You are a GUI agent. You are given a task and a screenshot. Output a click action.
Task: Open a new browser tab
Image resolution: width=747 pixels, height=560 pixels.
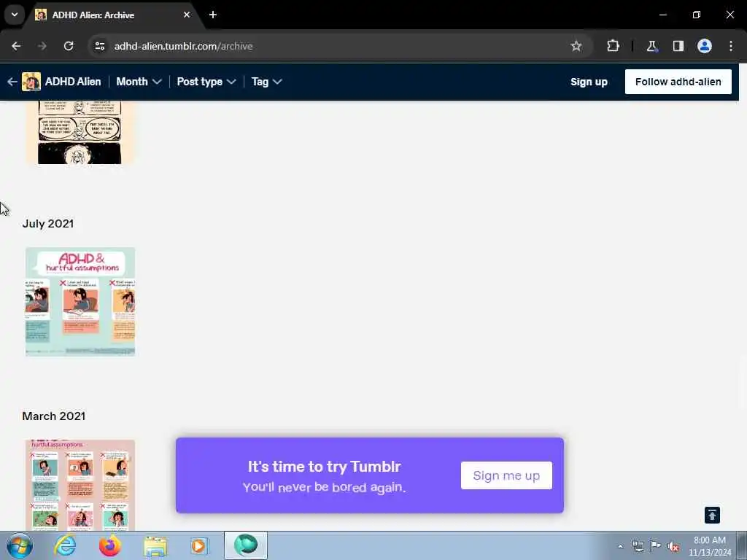[x=213, y=15]
